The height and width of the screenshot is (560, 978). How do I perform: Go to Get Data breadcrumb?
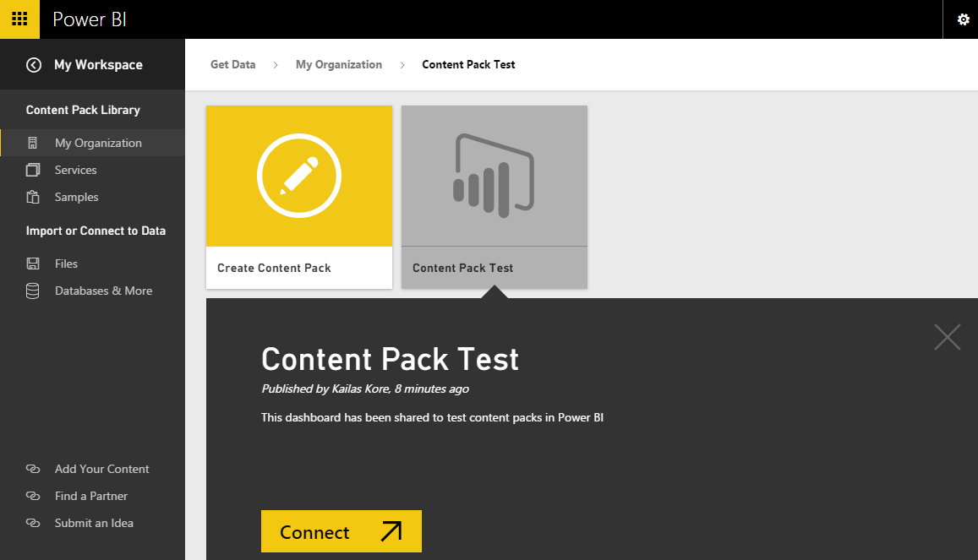pos(232,64)
